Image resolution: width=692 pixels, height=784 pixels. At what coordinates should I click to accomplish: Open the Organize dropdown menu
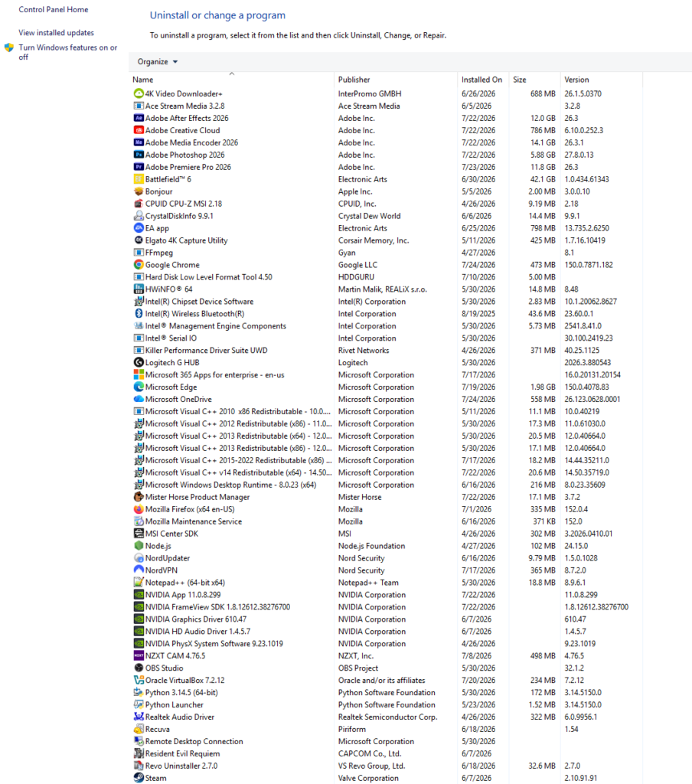click(158, 61)
